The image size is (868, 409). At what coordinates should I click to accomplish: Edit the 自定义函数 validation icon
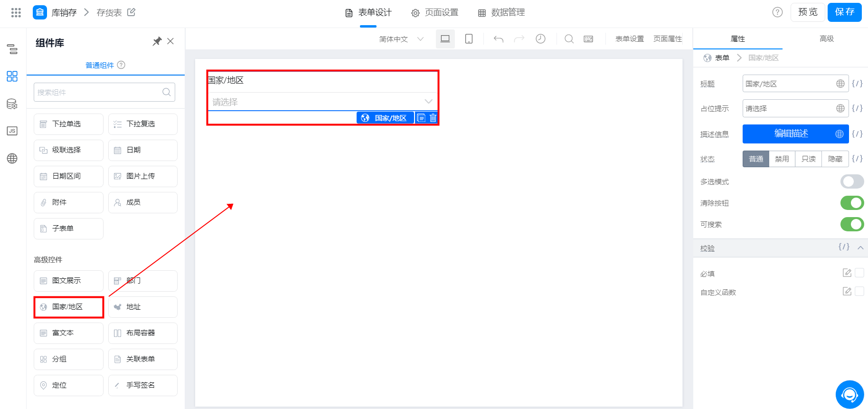[x=847, y=291]
